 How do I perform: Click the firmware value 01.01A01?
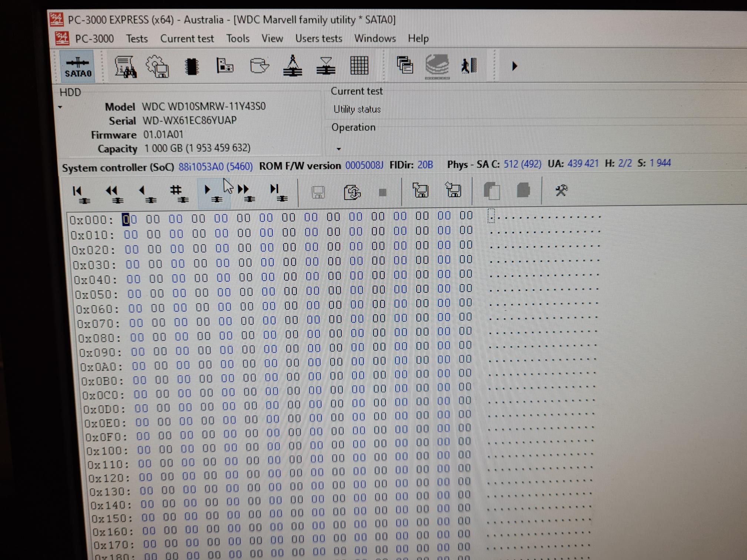163,134
